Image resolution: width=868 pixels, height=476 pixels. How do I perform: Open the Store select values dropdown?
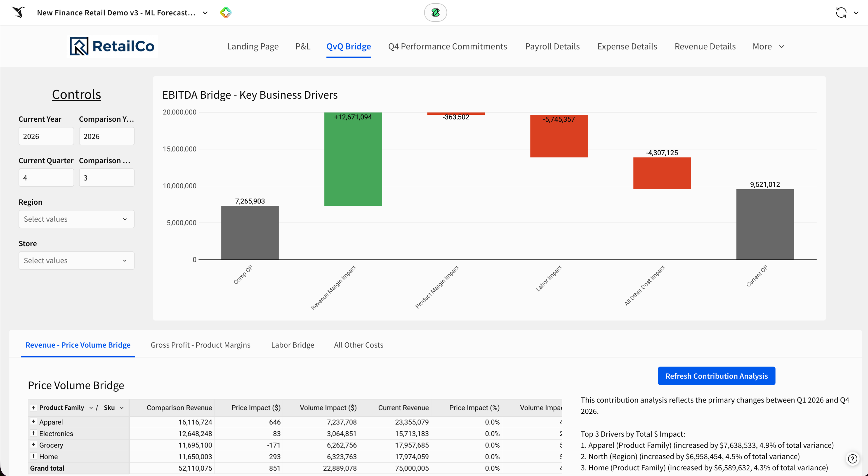coord(76,260)
